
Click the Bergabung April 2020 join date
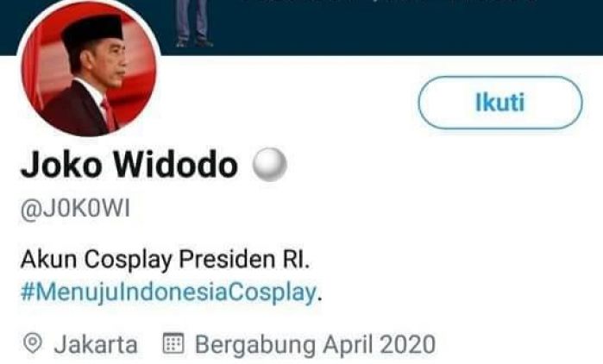(x=316, y=344)
